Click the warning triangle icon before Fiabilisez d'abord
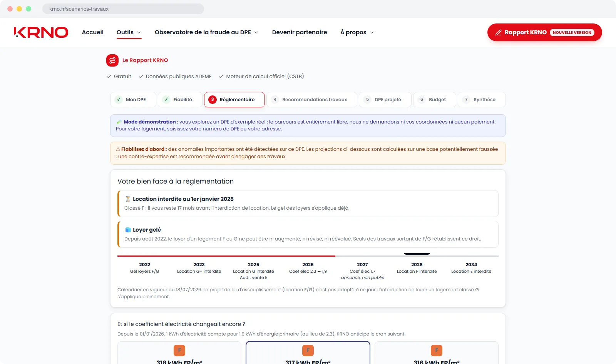 coord(118,149)
